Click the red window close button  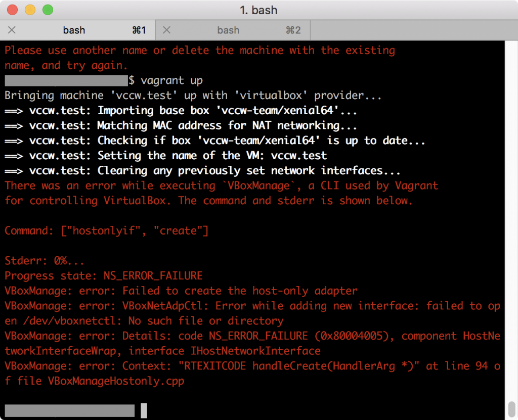pyautogui.click(x=13, y=10)
